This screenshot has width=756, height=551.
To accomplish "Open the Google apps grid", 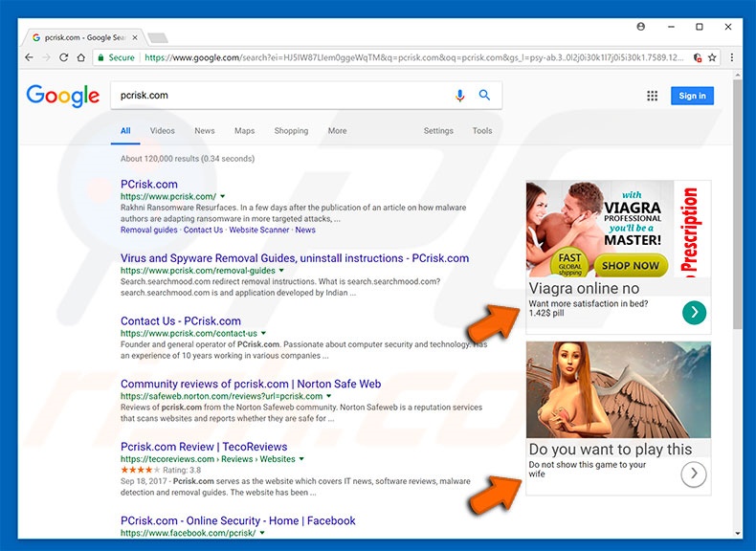I will click(x=652, y=96).
